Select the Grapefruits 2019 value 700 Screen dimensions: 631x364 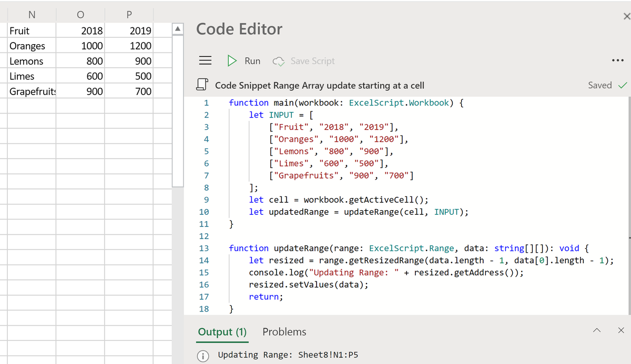[x=129, y=91]
